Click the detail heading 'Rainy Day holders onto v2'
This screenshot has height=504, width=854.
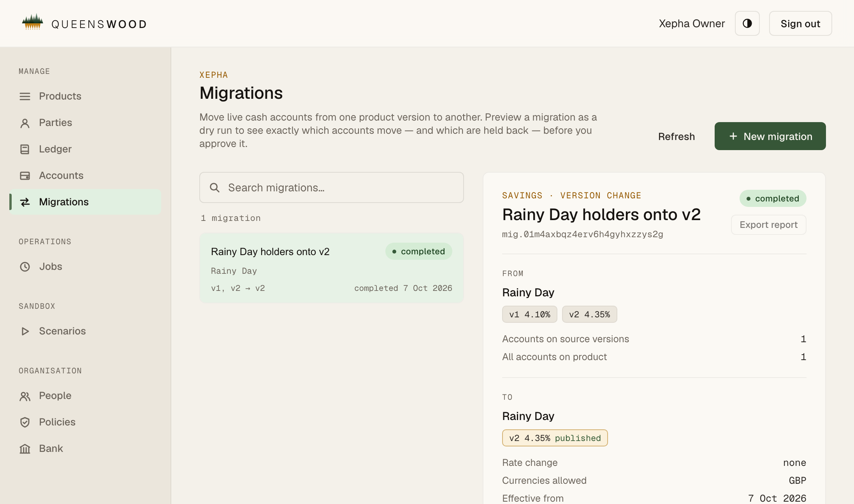(601, 215)
